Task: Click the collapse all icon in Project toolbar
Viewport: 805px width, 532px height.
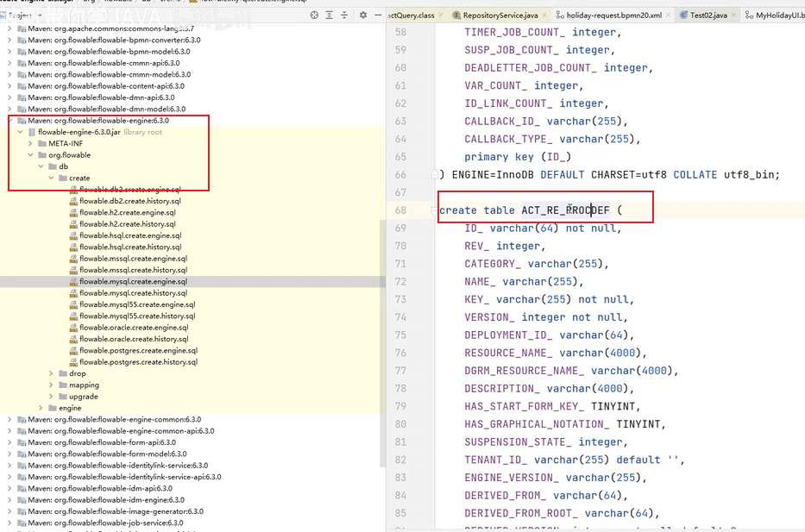Action: [344, 16]
